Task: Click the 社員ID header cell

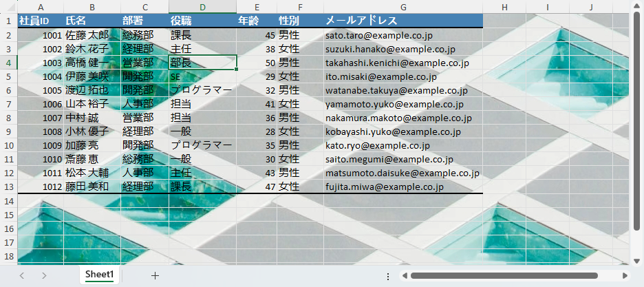Action: click(41, 21)
